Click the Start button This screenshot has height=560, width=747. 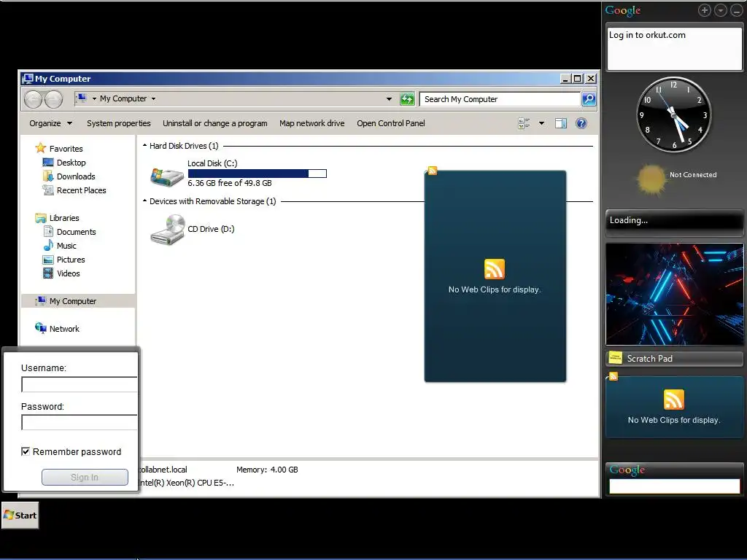click(x=20, y=516)
